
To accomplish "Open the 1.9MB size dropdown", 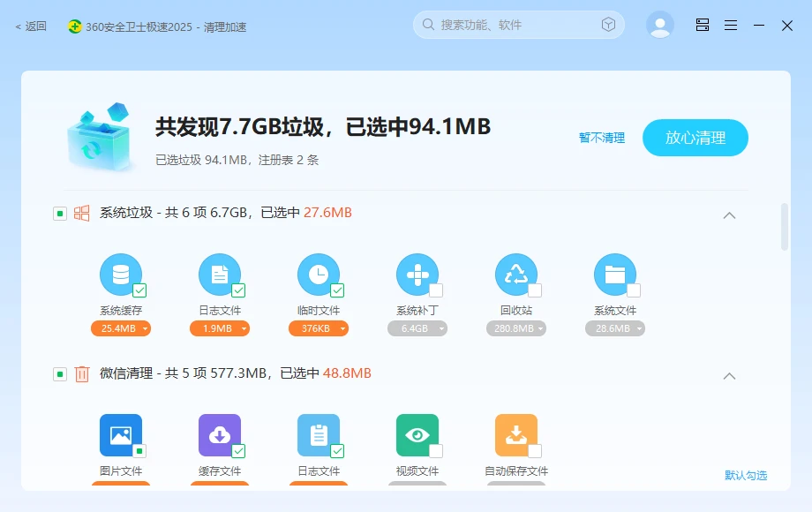I will 220,328.
